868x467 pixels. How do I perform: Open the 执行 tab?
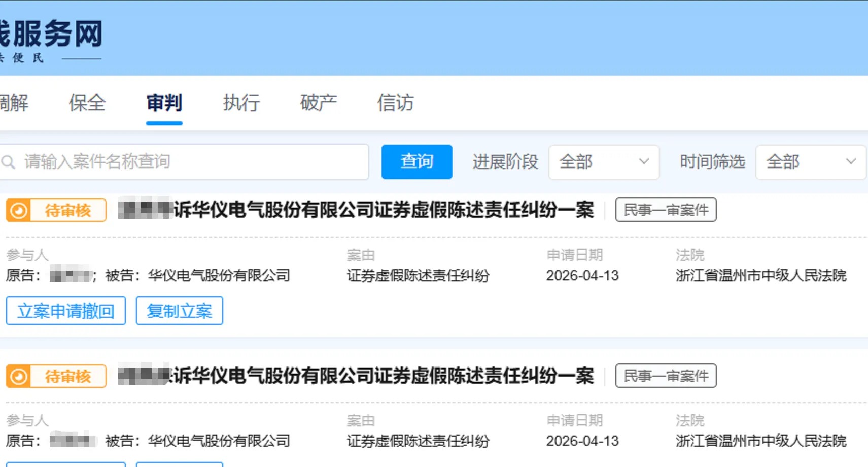(241, 103)
